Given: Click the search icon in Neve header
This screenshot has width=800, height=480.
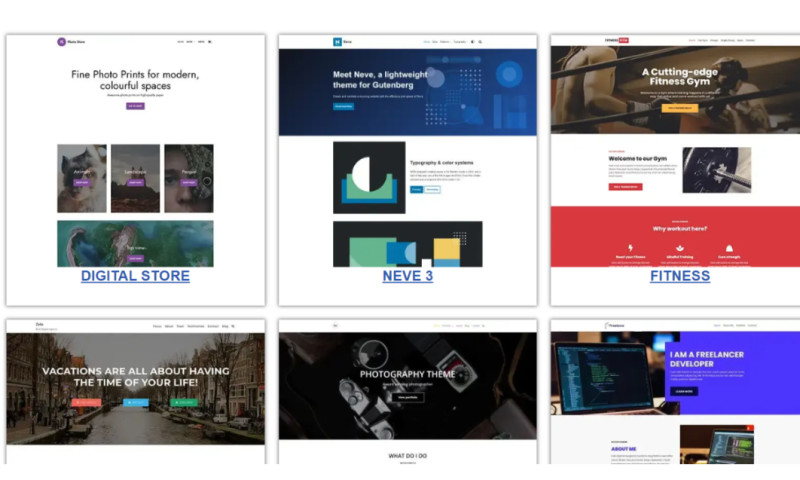Looking at the screenshot, I should click(x=480, y=42).
